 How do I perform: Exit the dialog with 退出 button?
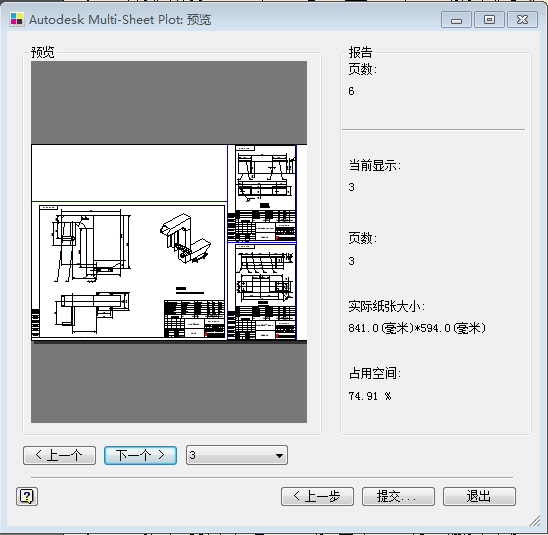click(x=479, y=496)
